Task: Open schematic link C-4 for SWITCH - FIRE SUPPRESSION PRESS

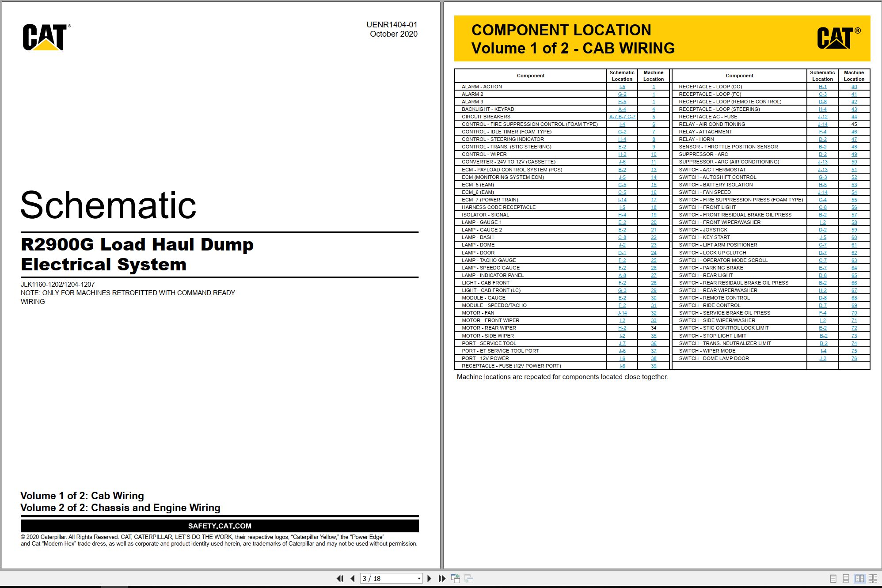Action: pos(822,200)
